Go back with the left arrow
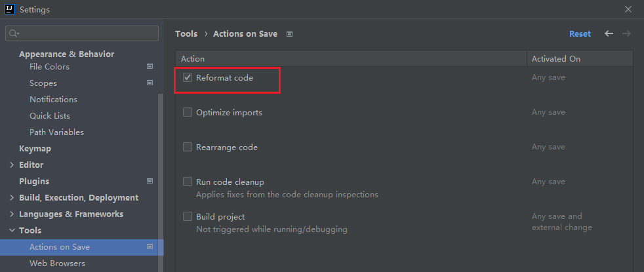 (x=609, y=33)
